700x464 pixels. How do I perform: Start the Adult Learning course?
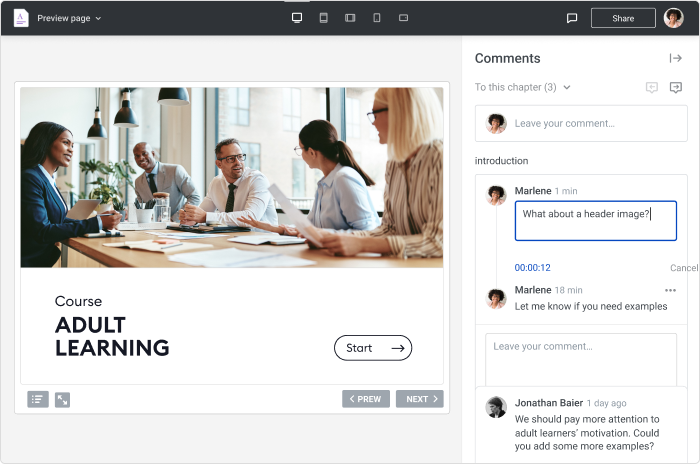[373, 348]
